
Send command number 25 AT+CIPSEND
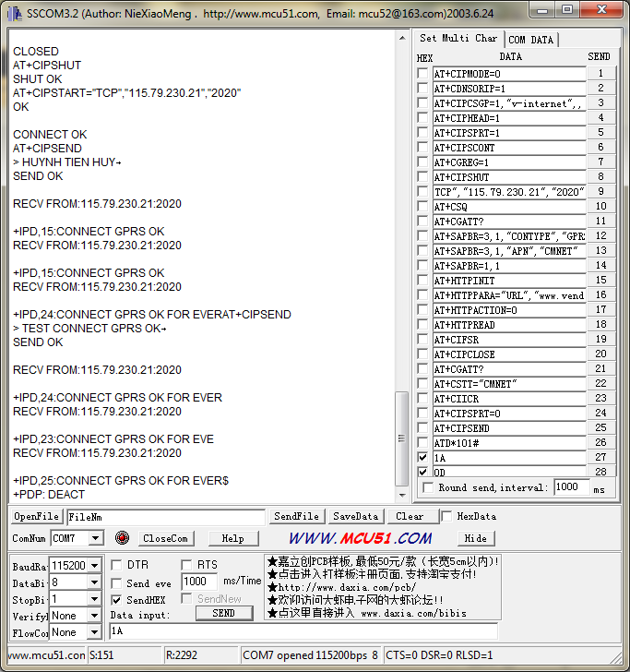click(600, 427)
